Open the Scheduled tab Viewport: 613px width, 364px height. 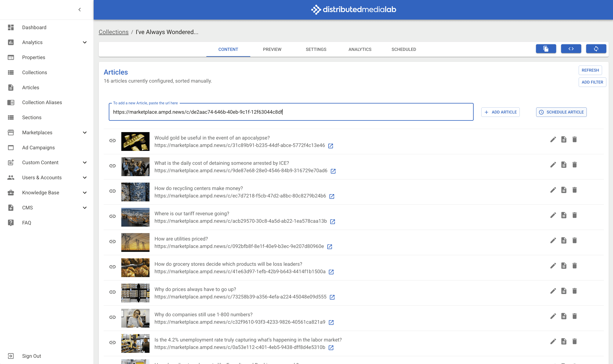[x=404, y=49]
